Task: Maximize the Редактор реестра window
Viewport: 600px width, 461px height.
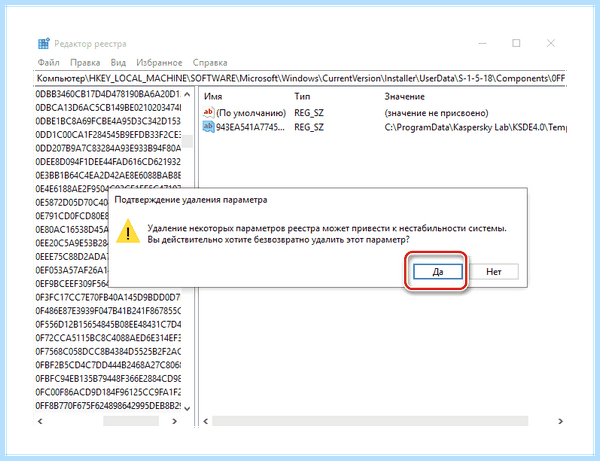Action: pyautogui.click(x=516, y=43)
